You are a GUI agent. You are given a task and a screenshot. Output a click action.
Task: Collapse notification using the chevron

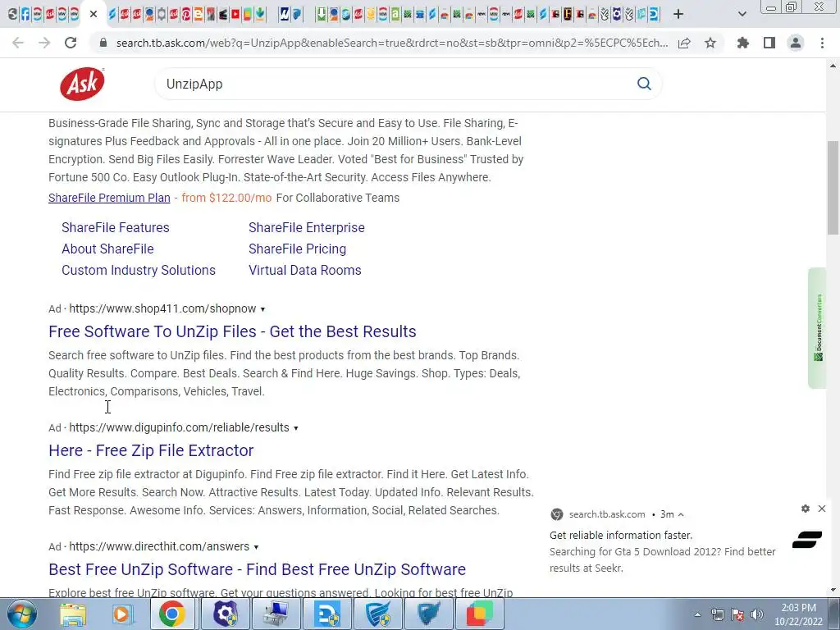tap(681, 514)
